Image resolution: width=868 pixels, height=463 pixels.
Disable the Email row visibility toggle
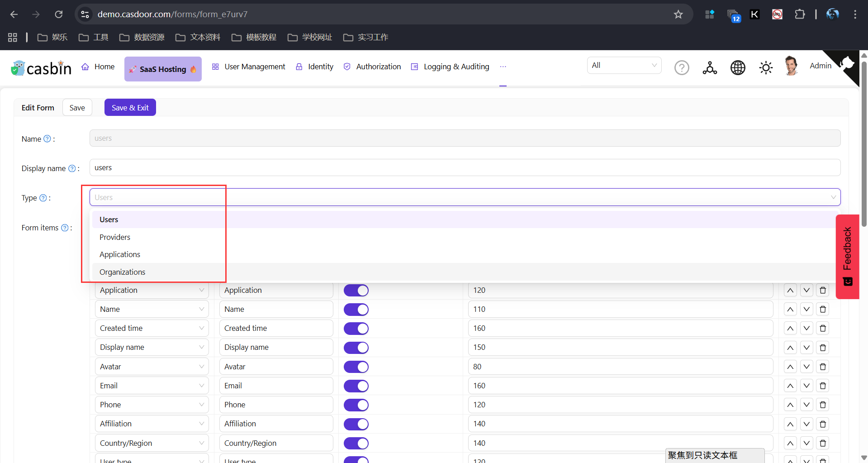[x=356, y=386]
